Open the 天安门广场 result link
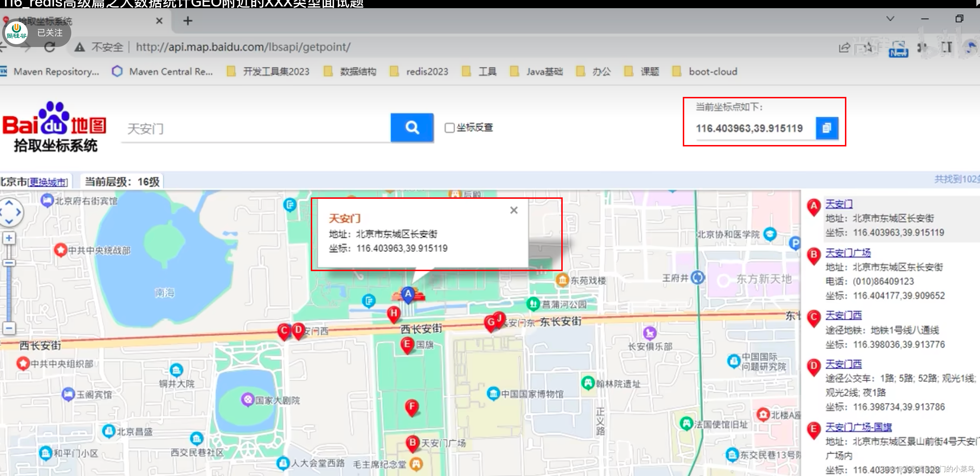 point(847,253)
